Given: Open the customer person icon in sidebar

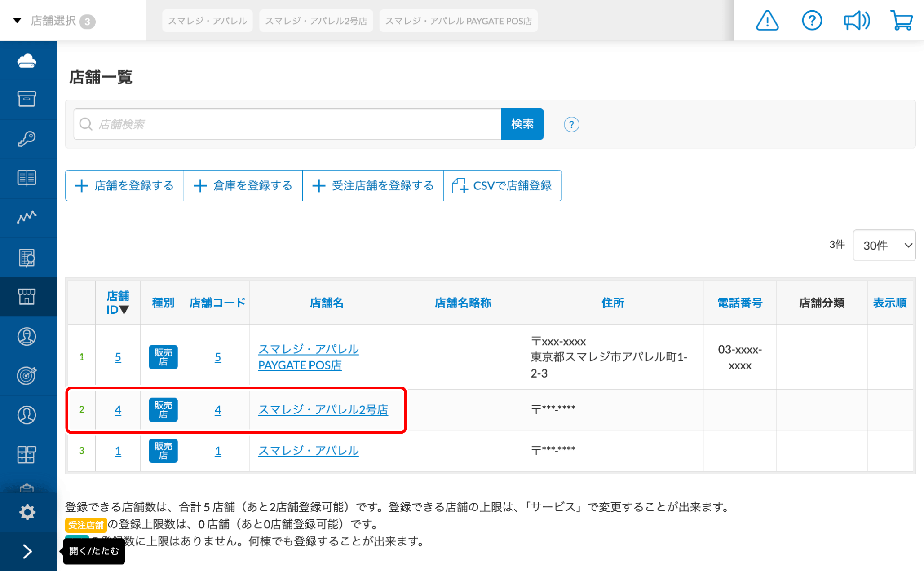Looking at the screenshot, I should point(27,415).
